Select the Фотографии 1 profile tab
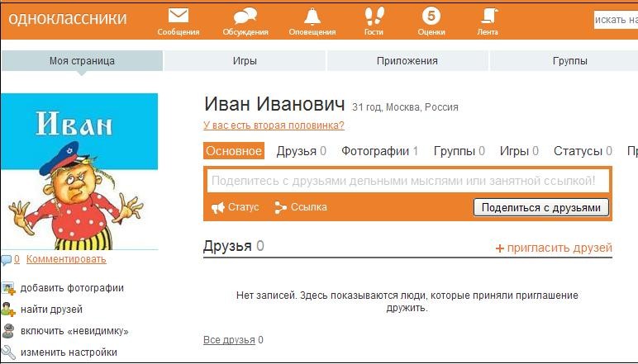 tap(379, 151)
